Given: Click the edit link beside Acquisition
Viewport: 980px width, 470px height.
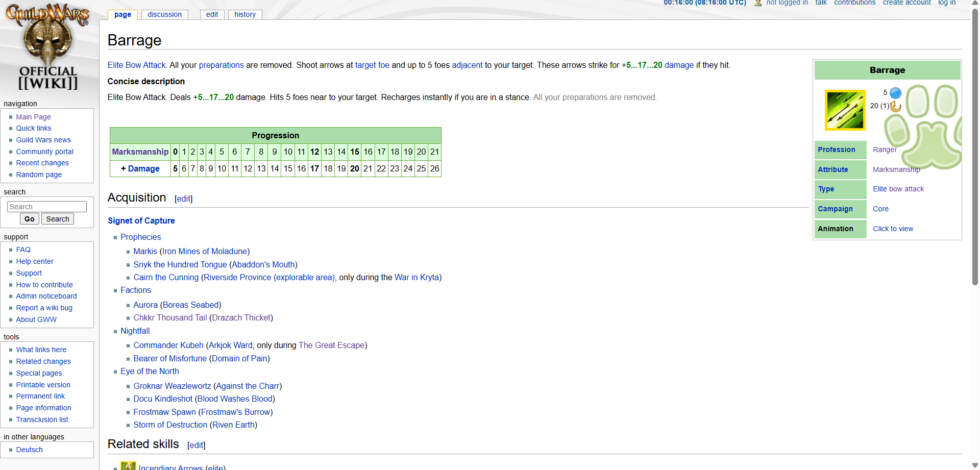Looking at the screenshot, I should pos(184,199).
